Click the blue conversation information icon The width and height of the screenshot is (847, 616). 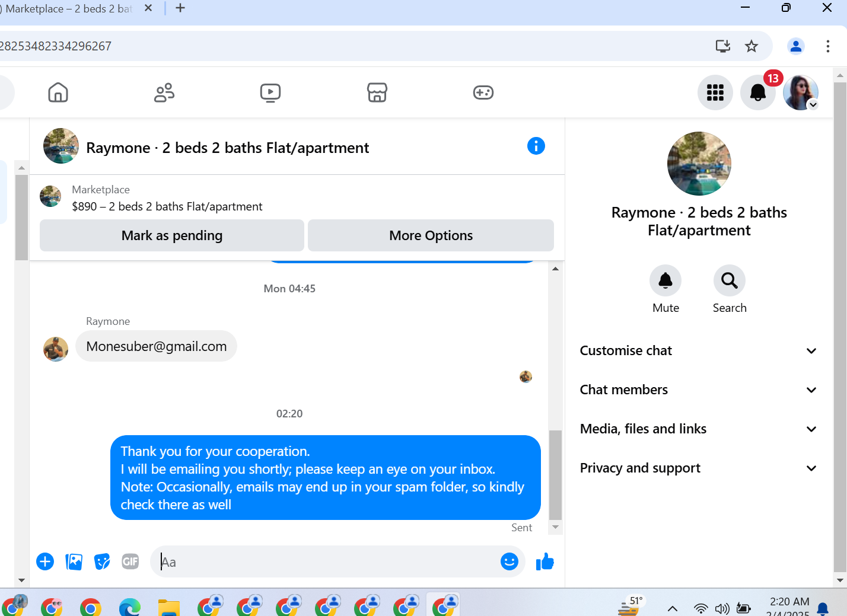[536, 146]
